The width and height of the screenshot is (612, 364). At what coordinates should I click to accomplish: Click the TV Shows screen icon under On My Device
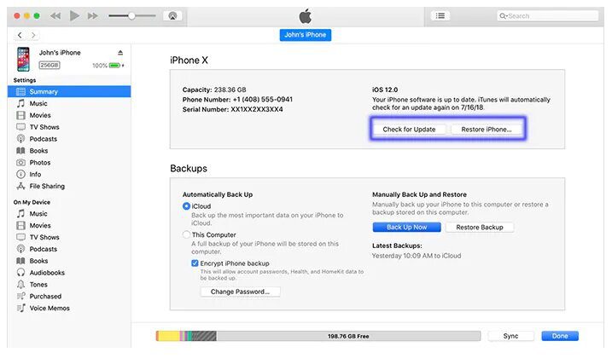point(20,237)
